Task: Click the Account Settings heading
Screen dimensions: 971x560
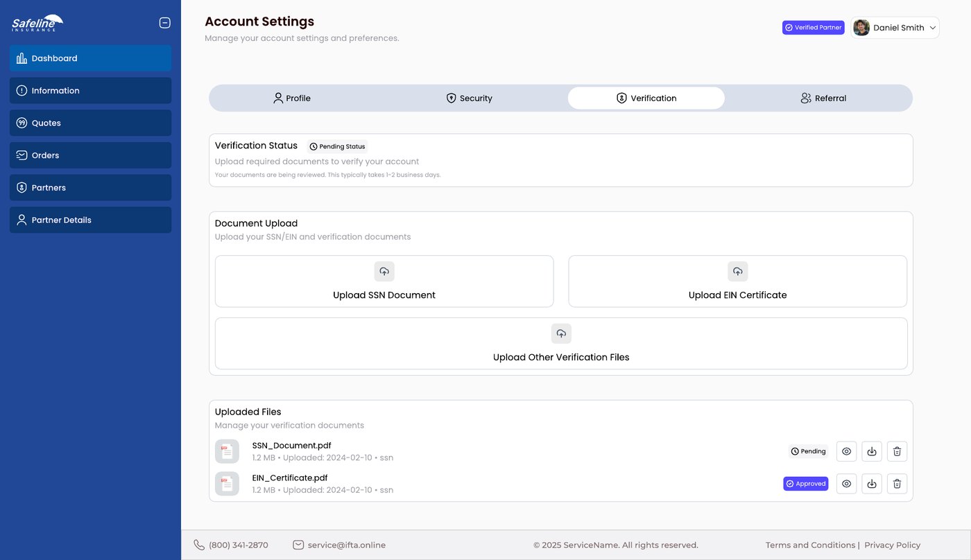Action: 259,21
